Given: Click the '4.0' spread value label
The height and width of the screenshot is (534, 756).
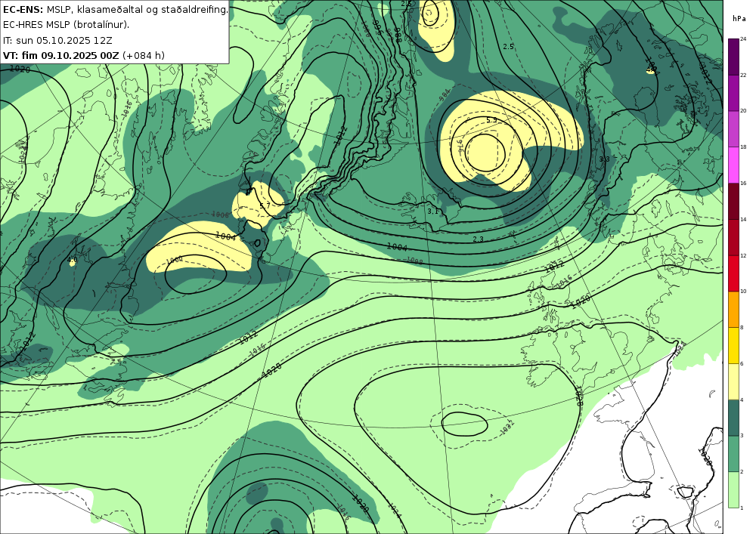Looking at the screenshot, I should coord(73,261).
